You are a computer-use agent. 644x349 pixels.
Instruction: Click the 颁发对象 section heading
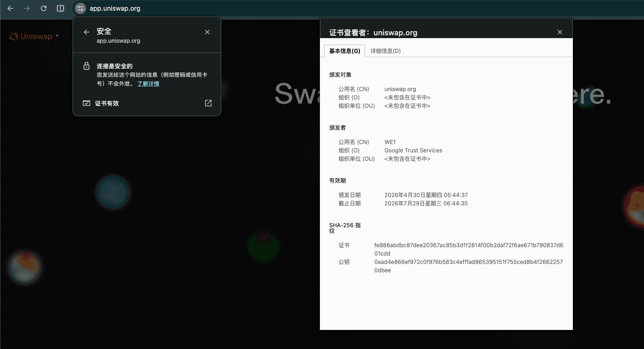click(340, 74)
